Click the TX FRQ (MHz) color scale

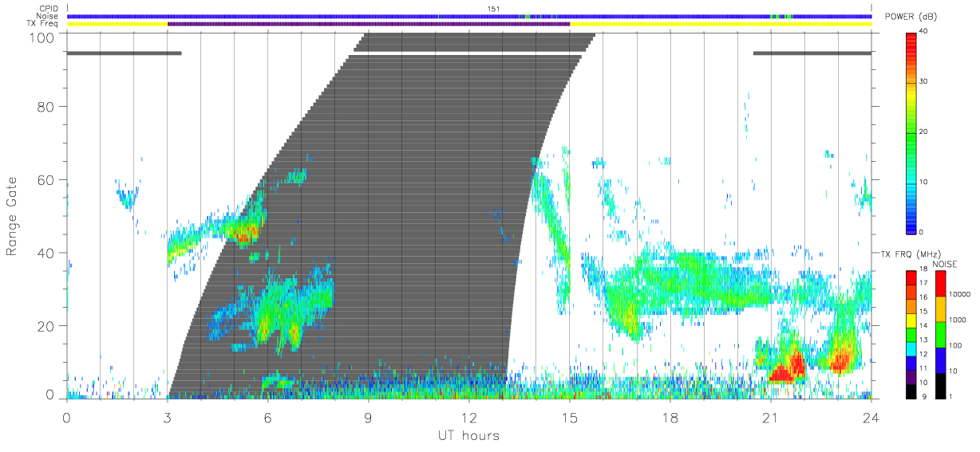click(x=911, y=333)
